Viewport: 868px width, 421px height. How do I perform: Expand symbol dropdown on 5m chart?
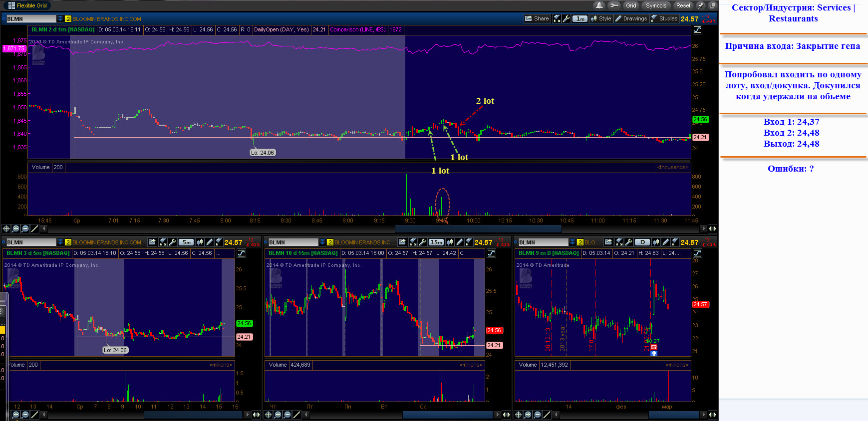pyautogui.click(x=60, y=242)
